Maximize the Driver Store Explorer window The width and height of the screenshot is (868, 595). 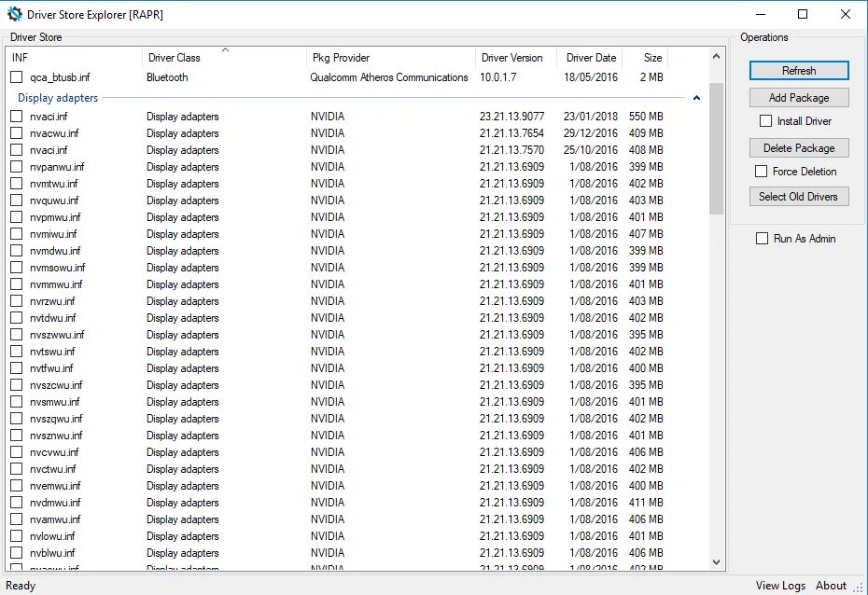tap(803, 14)
